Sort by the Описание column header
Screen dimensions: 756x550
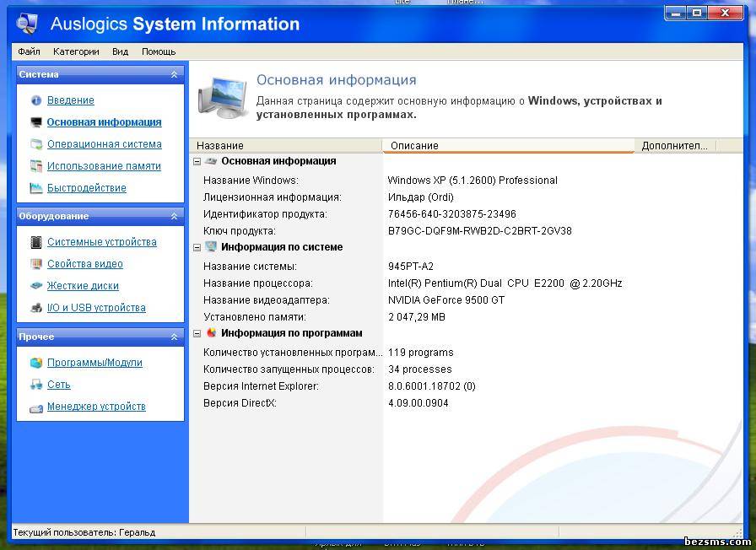coord(506,146)
